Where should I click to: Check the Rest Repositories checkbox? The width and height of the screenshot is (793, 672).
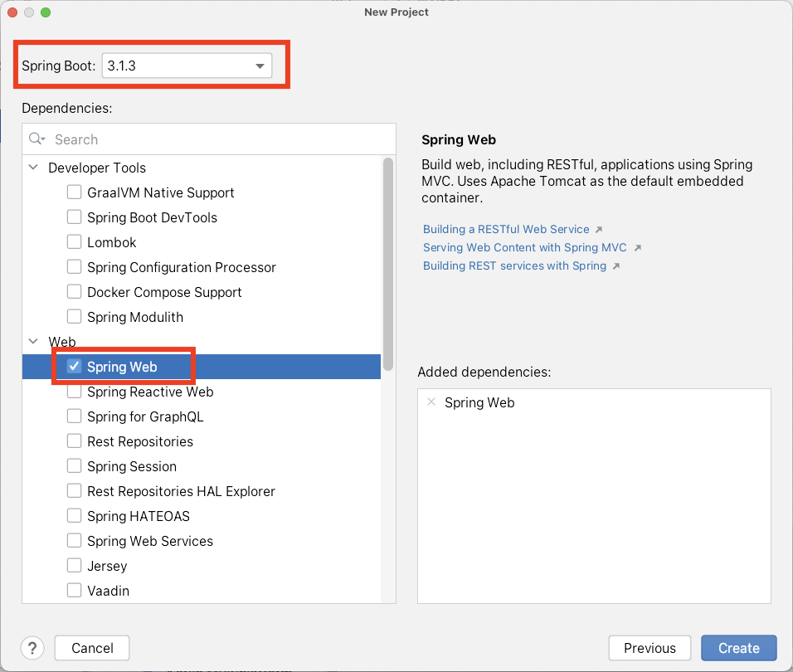tap(75, 441)
